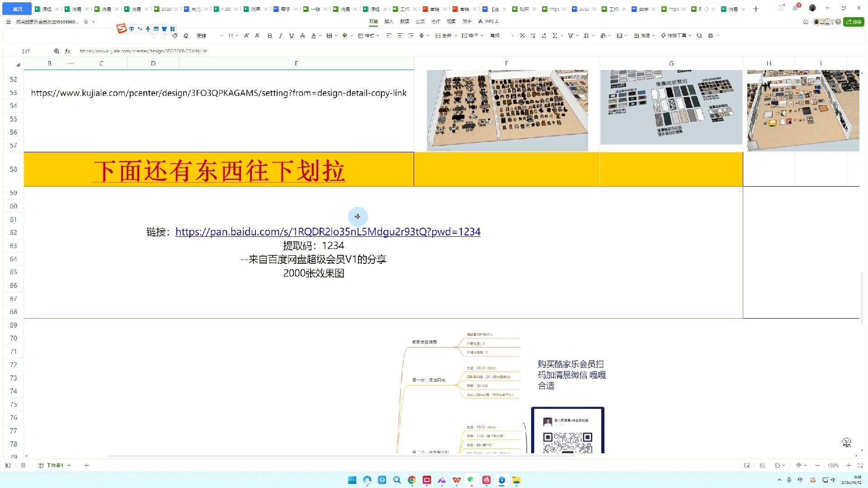
Task: Click the favorite star next to document title
Action: click(86, 22)
